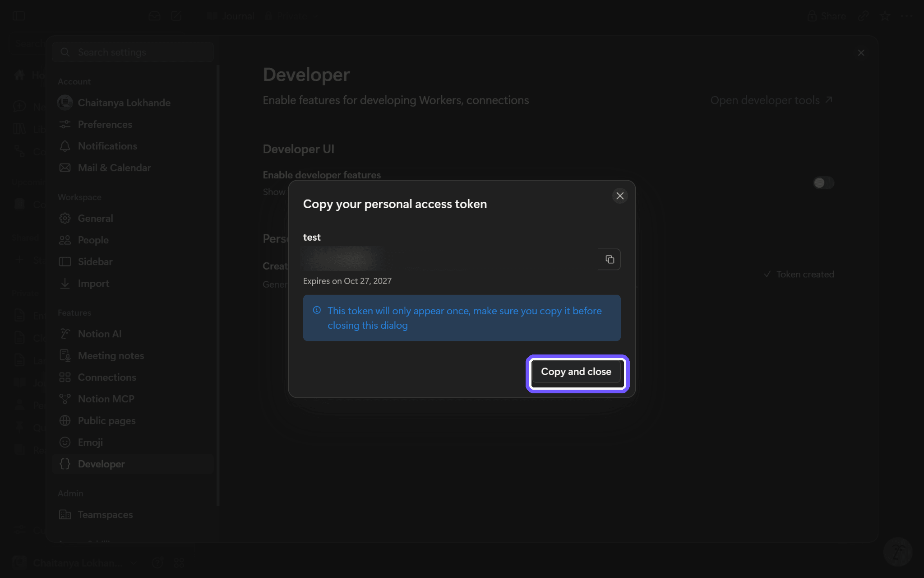
Task: Open Emoji settings
Action: pos(133,442)
